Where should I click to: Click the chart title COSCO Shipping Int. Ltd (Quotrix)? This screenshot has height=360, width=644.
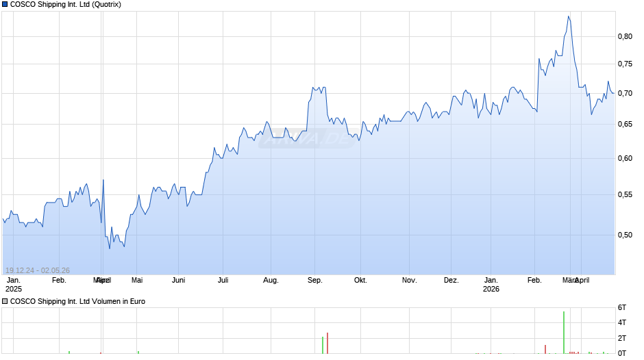coord(65,5)
